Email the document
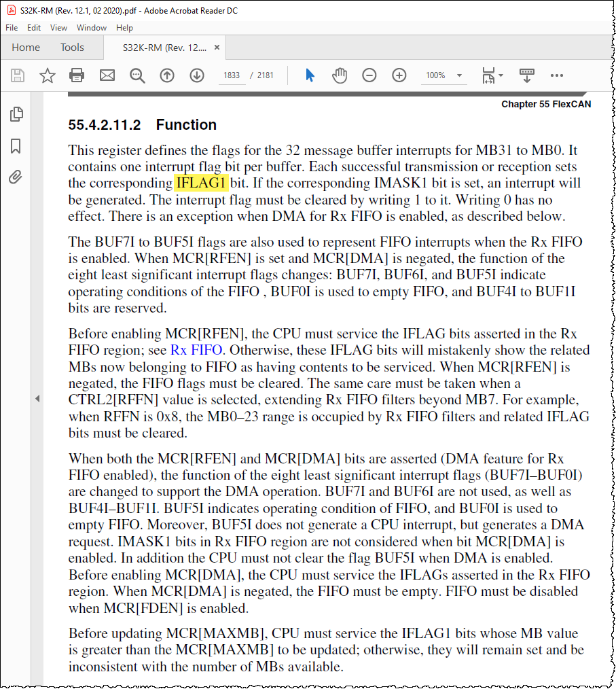Screen dimensions: 616x689 point(107,75)
